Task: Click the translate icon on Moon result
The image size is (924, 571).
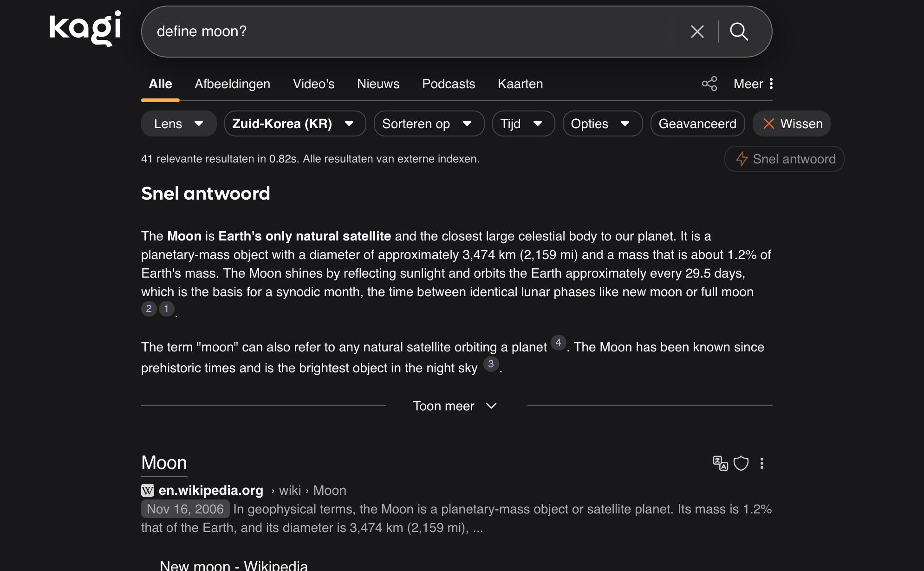Action: 720,463
